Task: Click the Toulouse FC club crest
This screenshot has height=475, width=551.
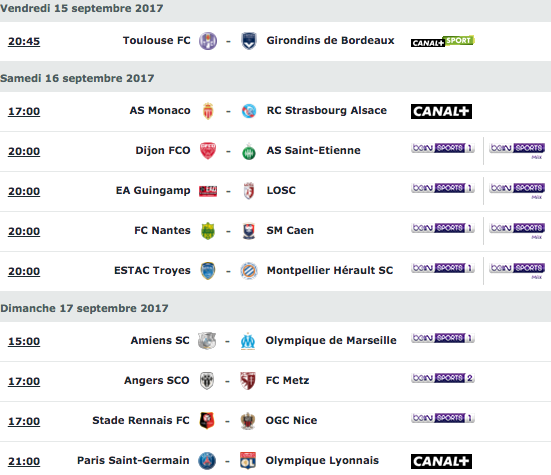Action: (208, 41)
